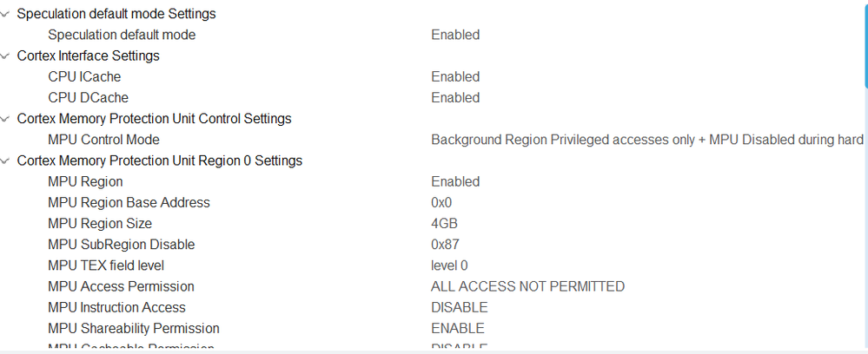868x354 pixels.
Task: Collapse Speculation default mode Settings section
Action: point(6,14)
